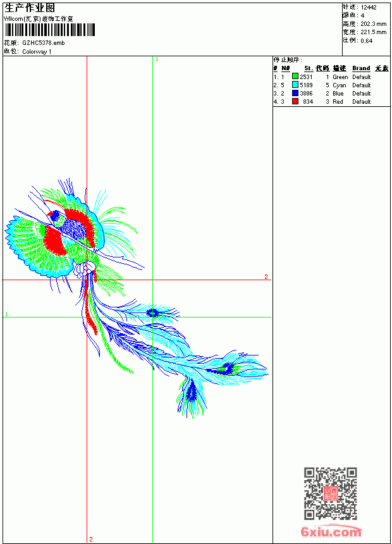Click the cyan color swatch in stop sequence
This screenshot has width=392, height=544.
[295, 85]
